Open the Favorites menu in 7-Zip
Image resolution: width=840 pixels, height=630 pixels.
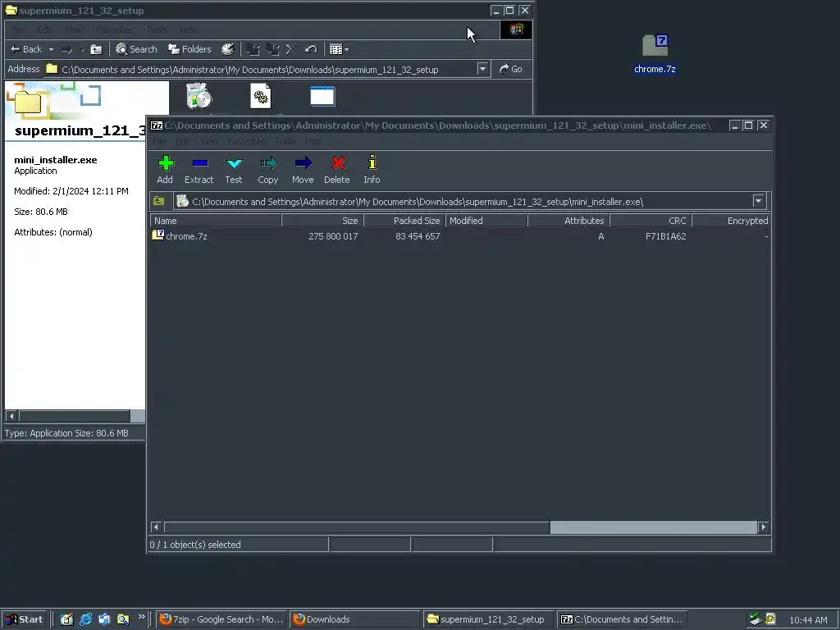(x=246, y=141)
